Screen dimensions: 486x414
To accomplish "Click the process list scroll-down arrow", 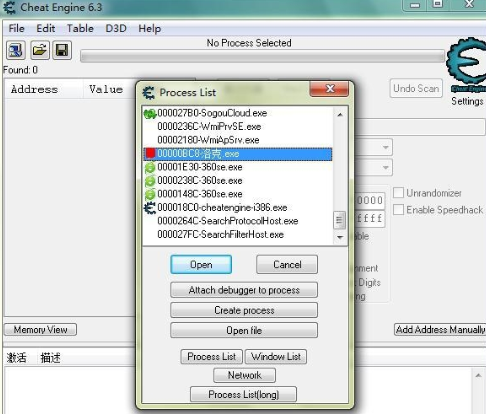I will point(340,237).
